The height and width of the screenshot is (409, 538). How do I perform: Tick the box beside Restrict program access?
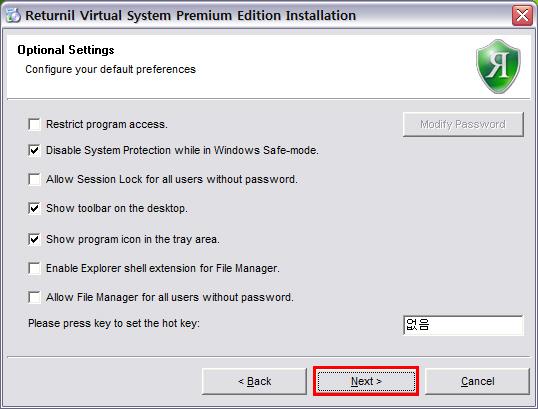[x=34, y=124]
